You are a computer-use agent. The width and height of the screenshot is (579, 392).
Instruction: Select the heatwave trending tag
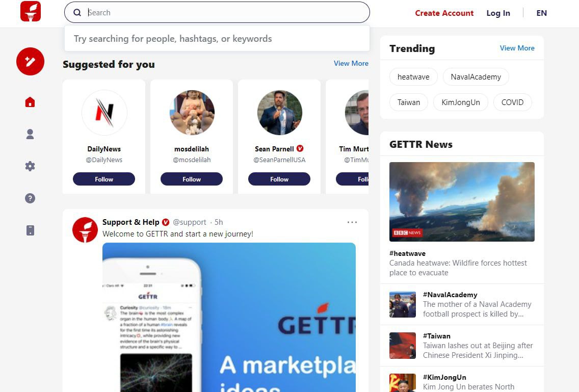413,77
